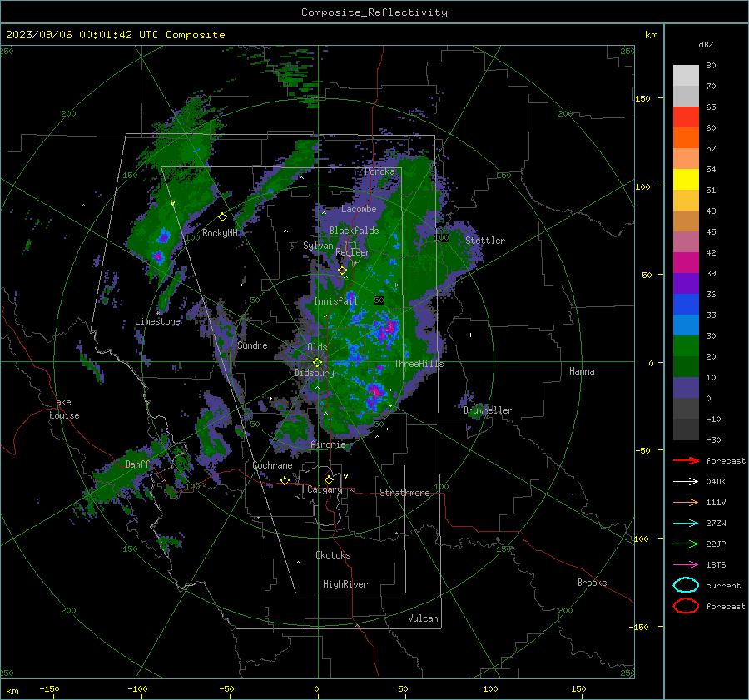This screenshot has height=700, width=749.
Task: Click the orange 111V arrow legend icon
Action: click(686, 502)
